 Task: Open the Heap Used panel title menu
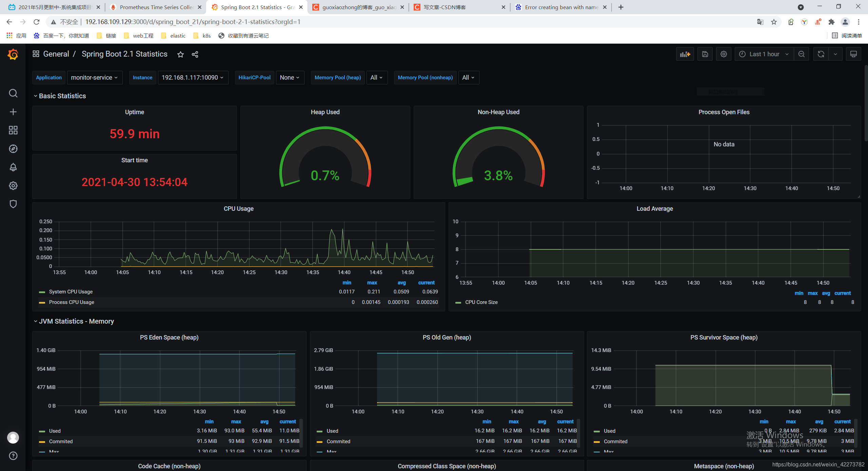325,112
